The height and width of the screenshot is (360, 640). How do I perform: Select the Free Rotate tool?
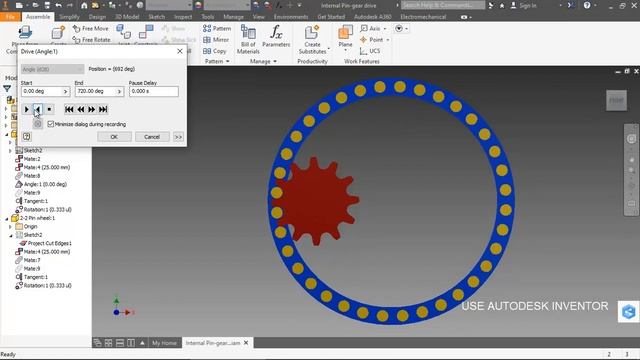click(91, 40)
